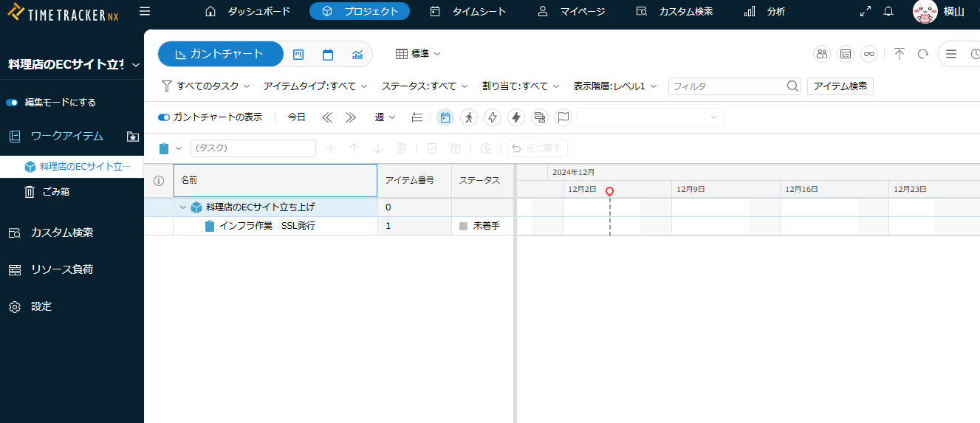This screenshot has height=423, width=980.
Task: Click the アイテム番号 column header
Action: click(414, 180)
